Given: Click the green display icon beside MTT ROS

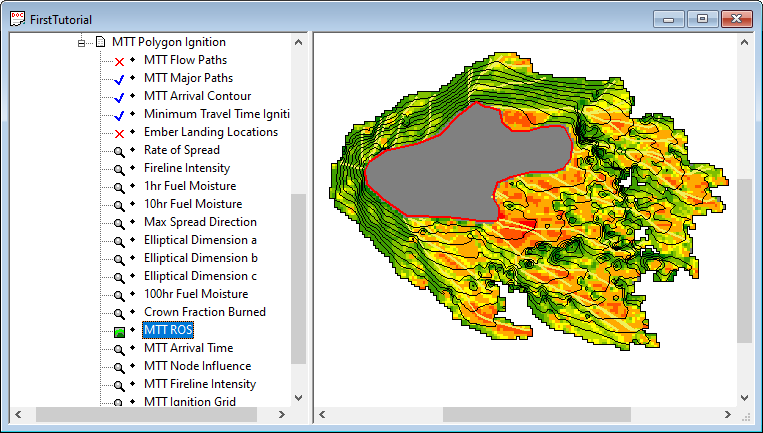Looking at the screenshot, I should pos(119,332).
